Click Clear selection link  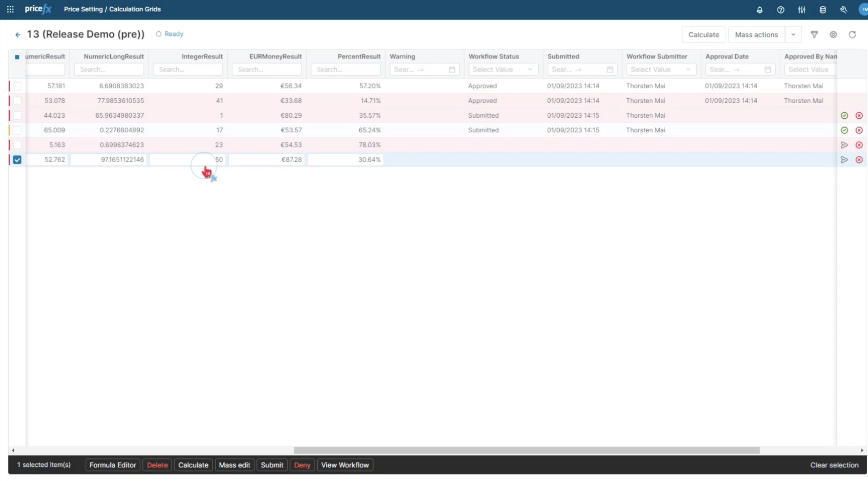tap(834, 465)
